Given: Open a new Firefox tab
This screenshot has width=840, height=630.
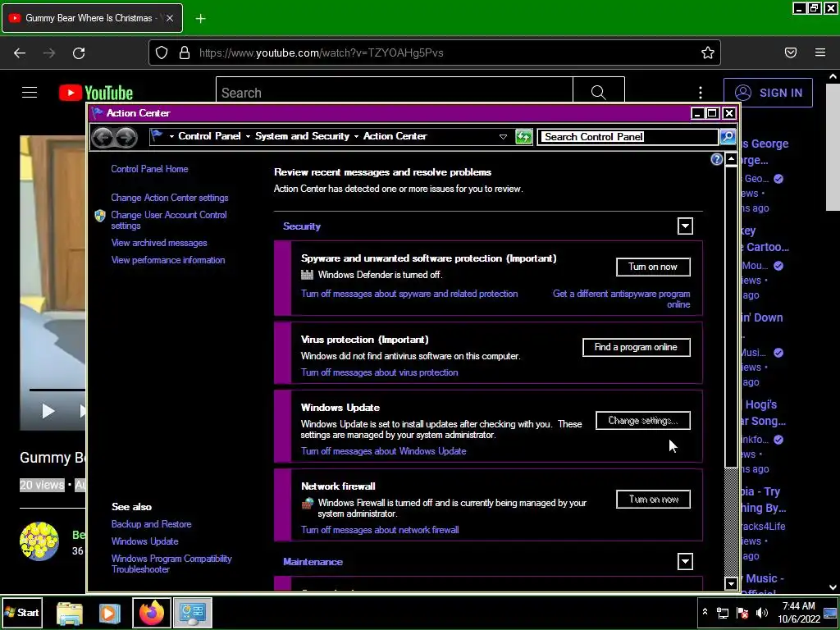Looking at the screenshot, I should tap(200, 19).
